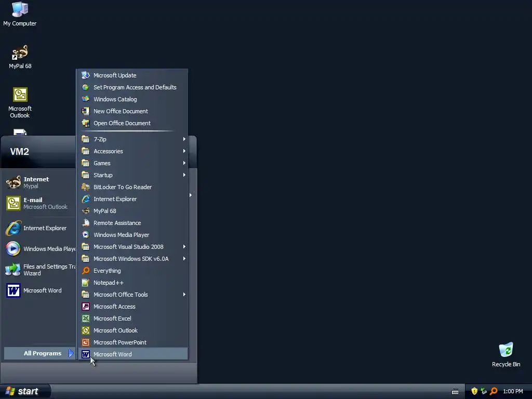Select the Recycle Bin desktop icon
Image resolution: width=532 pixels, height=399 pixels.
click(x=506, y=354)
